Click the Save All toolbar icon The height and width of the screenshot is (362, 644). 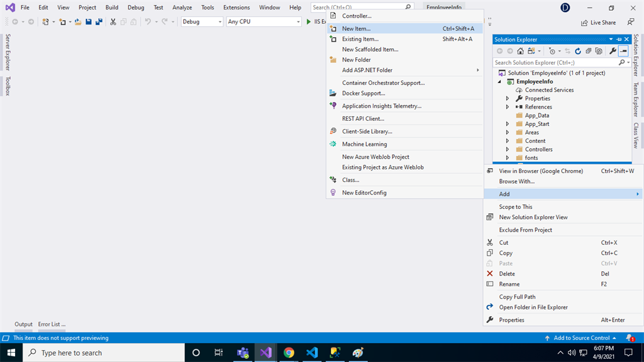[99, 21]
